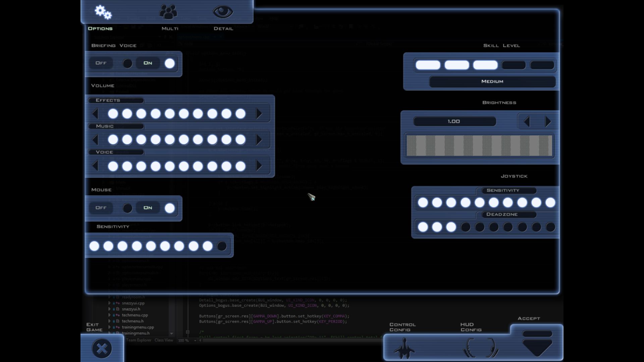Expand snazzyui.cpp in background IDE tree

point(109,303)
